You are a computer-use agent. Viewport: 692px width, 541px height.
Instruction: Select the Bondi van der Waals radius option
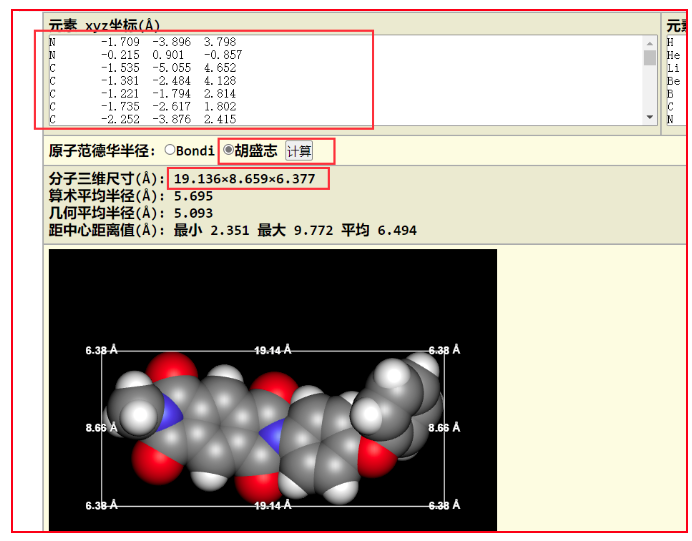pos(170,150)
